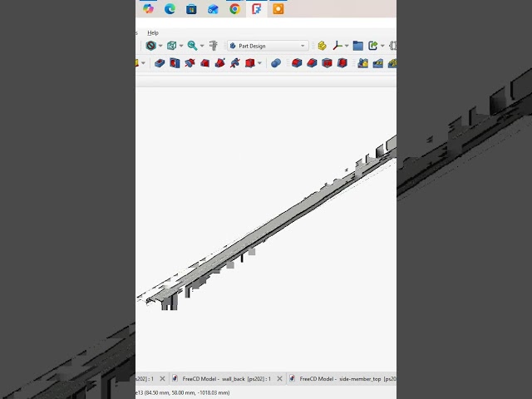532x399 pixels.
Task: Select the Draft tool
Action: click(327, 63)
